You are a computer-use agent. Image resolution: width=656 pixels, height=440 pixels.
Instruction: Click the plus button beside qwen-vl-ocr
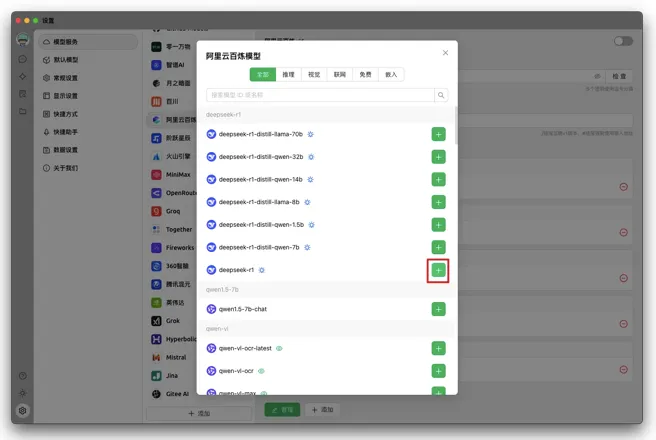(x=438, y=371)
